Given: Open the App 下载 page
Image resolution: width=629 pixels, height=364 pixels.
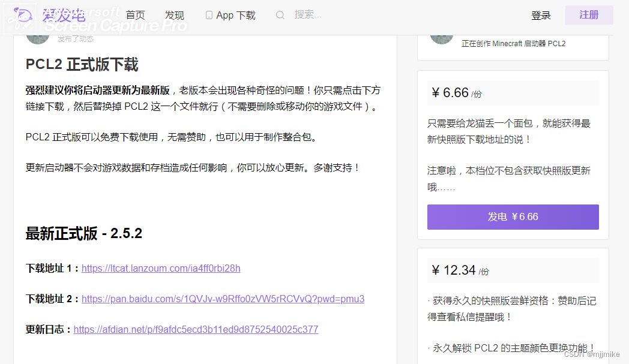Looking at the screenshot, I should tap(236, 15).
